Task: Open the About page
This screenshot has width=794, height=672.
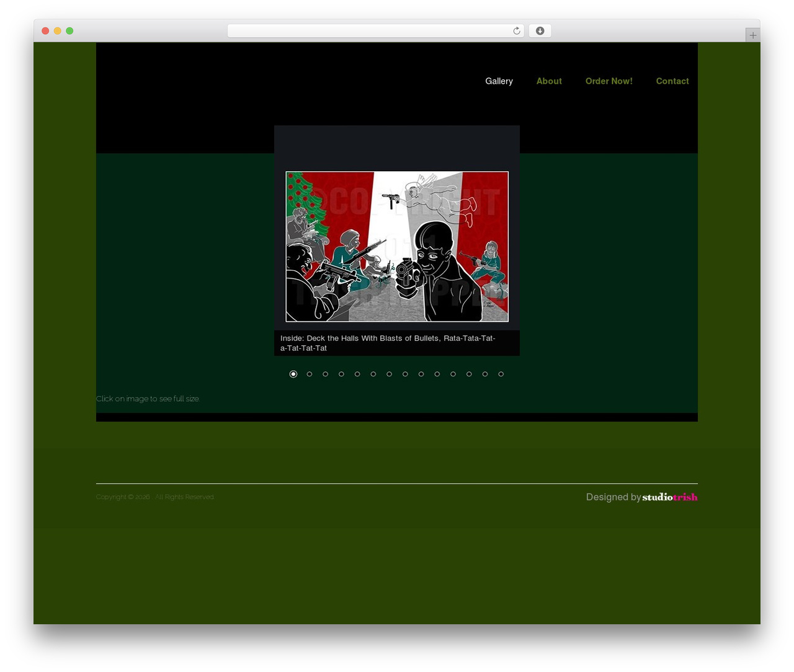Action: [549, 81]
